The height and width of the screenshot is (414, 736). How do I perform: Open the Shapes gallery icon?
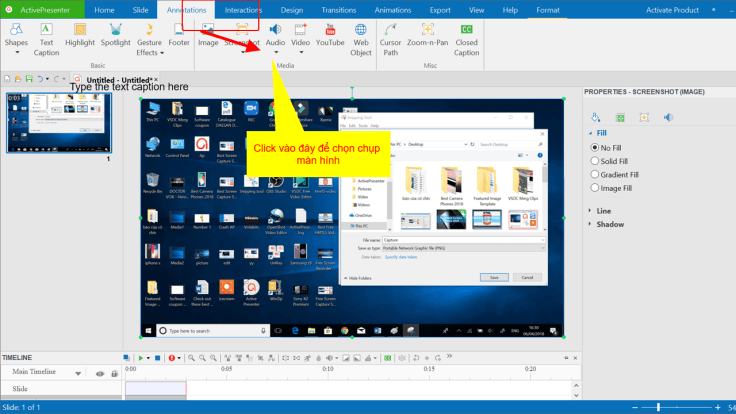(16, 30)
